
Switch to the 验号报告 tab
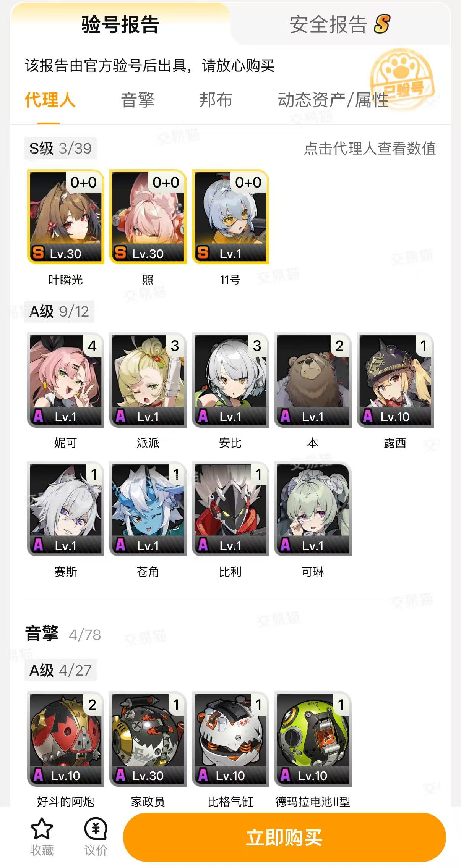120,24
